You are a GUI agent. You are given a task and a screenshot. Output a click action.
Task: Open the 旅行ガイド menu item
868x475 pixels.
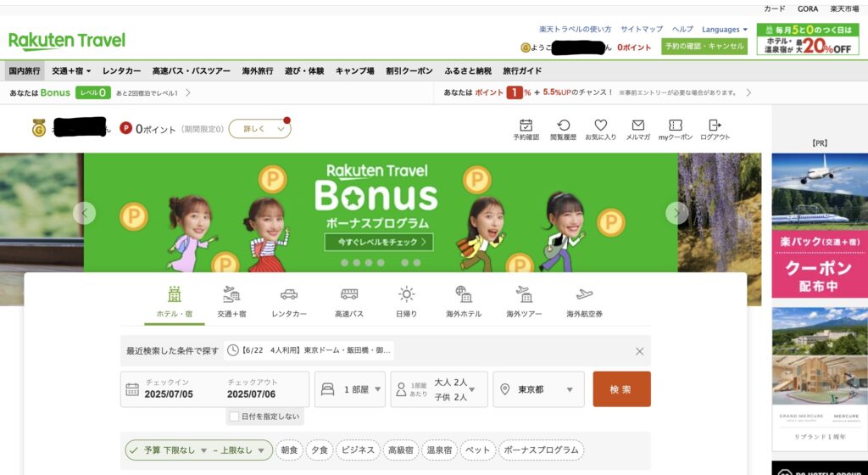522,71
